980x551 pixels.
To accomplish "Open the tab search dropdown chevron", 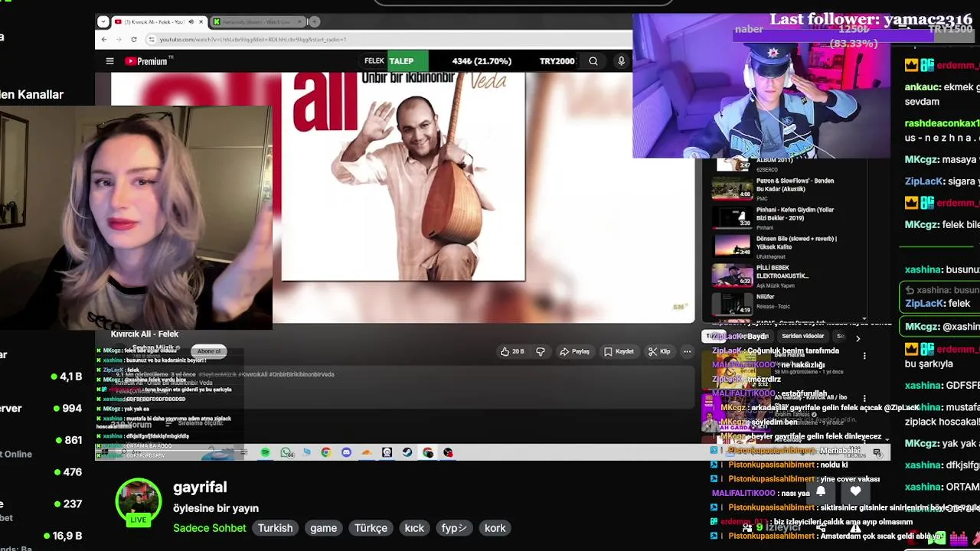I will click(x=104, y=21).
